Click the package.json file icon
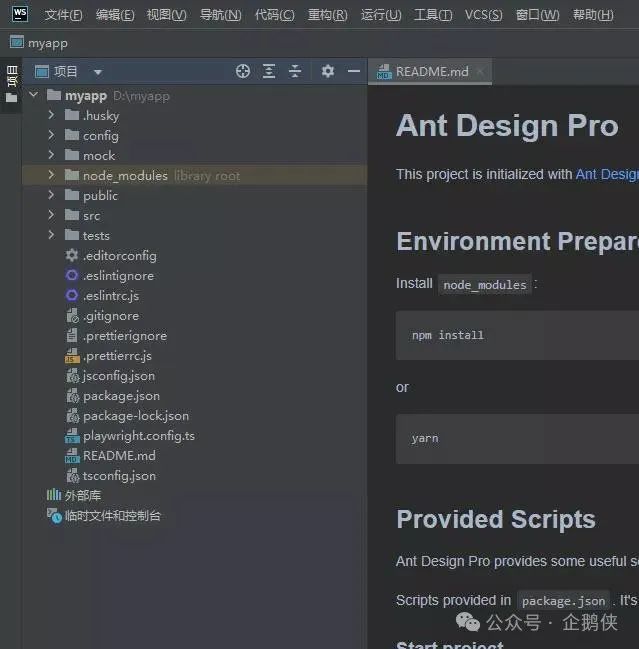Viewport: 639px width, 649px height. click(72, 395)
